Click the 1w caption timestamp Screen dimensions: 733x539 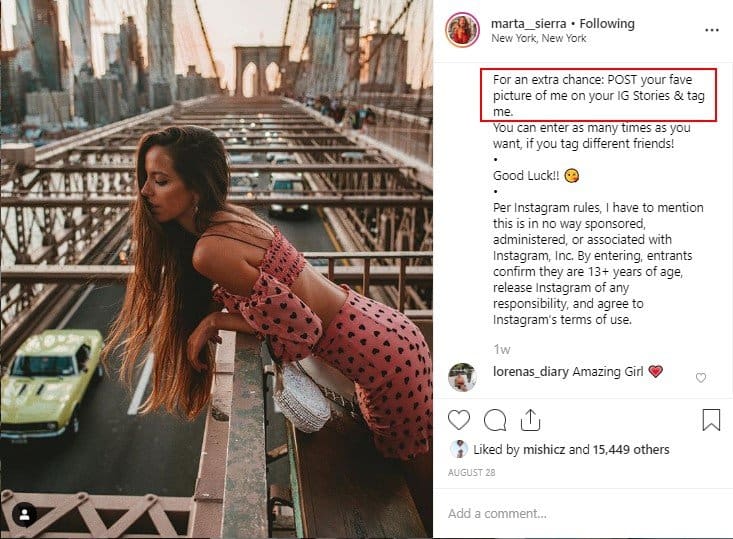coord(502,350)
